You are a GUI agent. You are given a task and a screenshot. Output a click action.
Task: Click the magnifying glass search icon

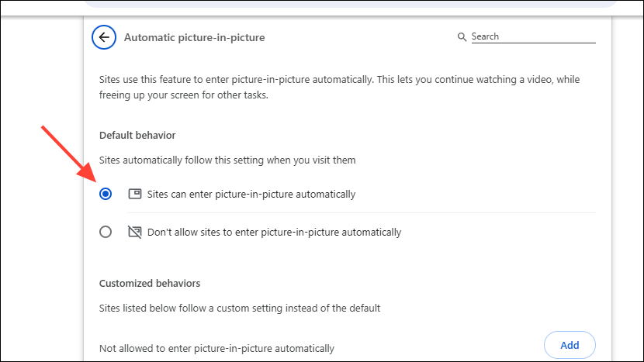462,37
